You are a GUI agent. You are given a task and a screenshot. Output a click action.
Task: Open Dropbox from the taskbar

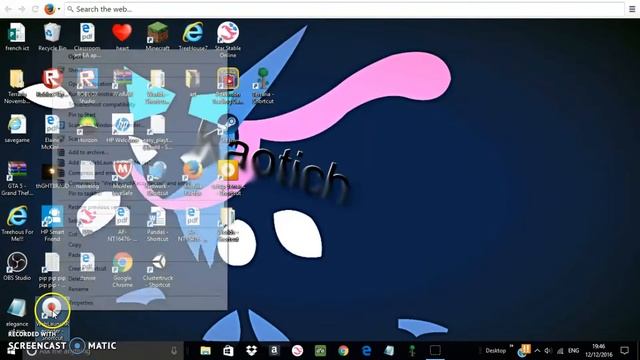(x=251, y=351)
